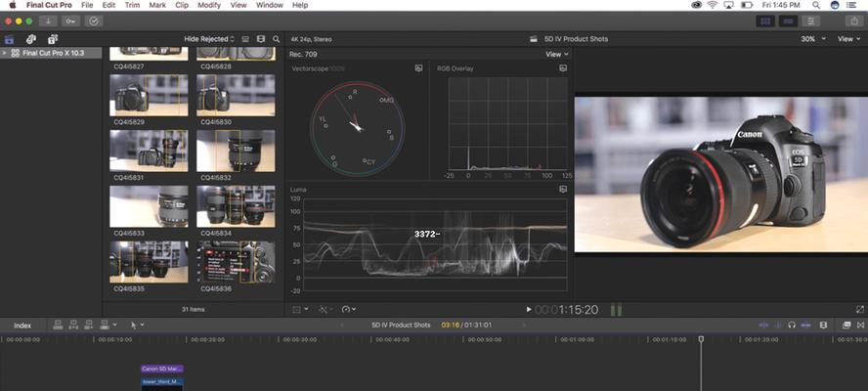Image resolution: width=868 pixels, height=391 pixels.
Task: Toggle the timeline Index panel
Action: pos(22,326)
